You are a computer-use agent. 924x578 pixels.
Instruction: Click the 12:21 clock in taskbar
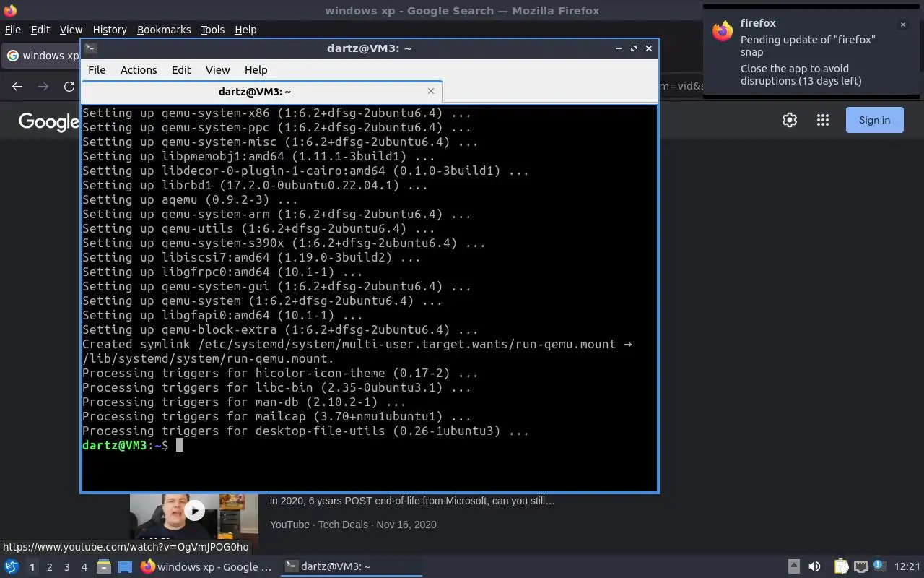click(907, 566)
